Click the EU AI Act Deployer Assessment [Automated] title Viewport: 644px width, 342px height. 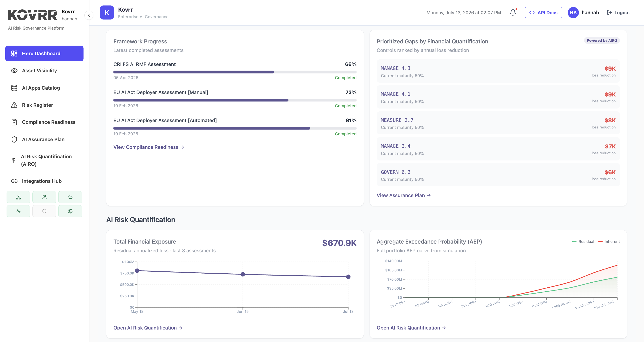click(165, 120)
